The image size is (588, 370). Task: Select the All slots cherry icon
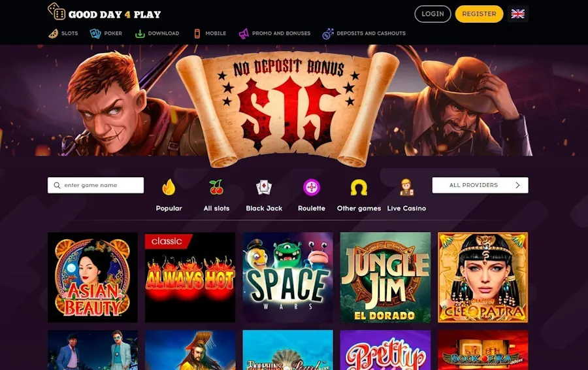point(216,187)
